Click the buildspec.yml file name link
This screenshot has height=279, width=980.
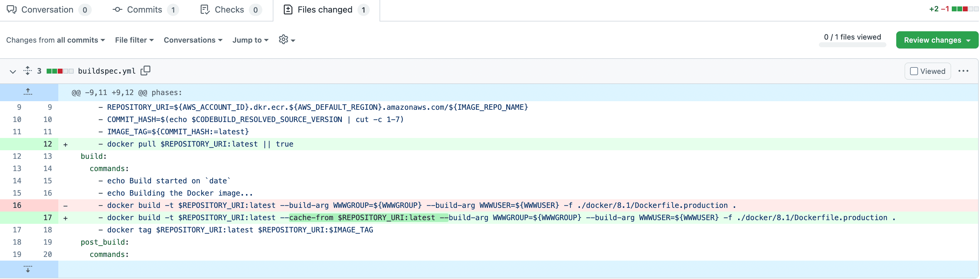[106, 71]
